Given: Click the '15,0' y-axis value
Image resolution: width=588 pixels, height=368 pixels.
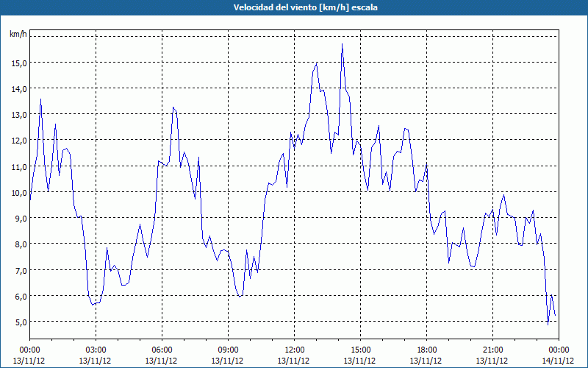Looking at the screenshot, I should 19,63.
